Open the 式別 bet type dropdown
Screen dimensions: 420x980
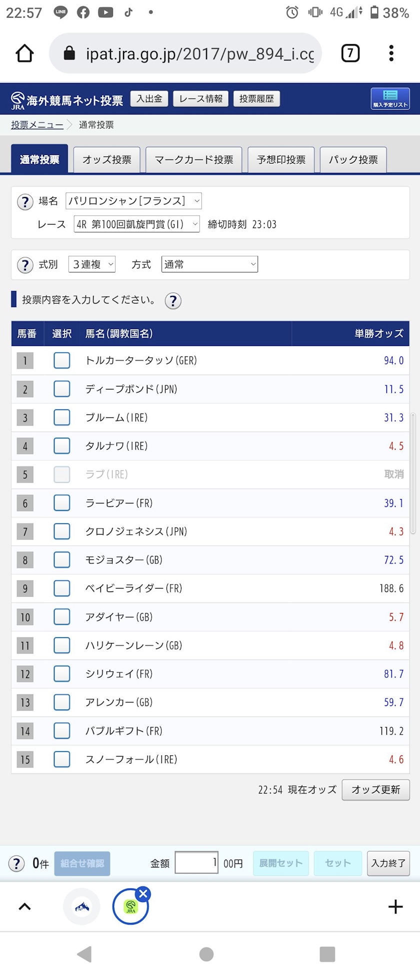(x=92, y=264)
